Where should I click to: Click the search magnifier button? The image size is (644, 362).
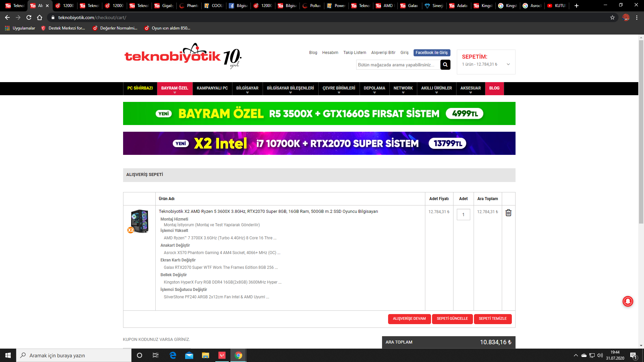[445, 65]
